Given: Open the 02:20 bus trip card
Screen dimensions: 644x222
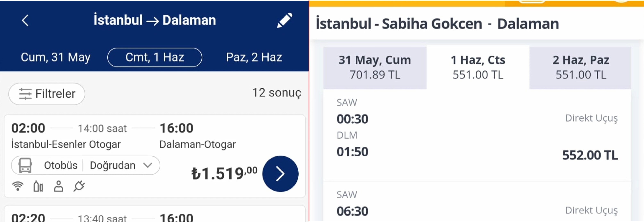Looking at the screenshot, I should tap(155, 214).
